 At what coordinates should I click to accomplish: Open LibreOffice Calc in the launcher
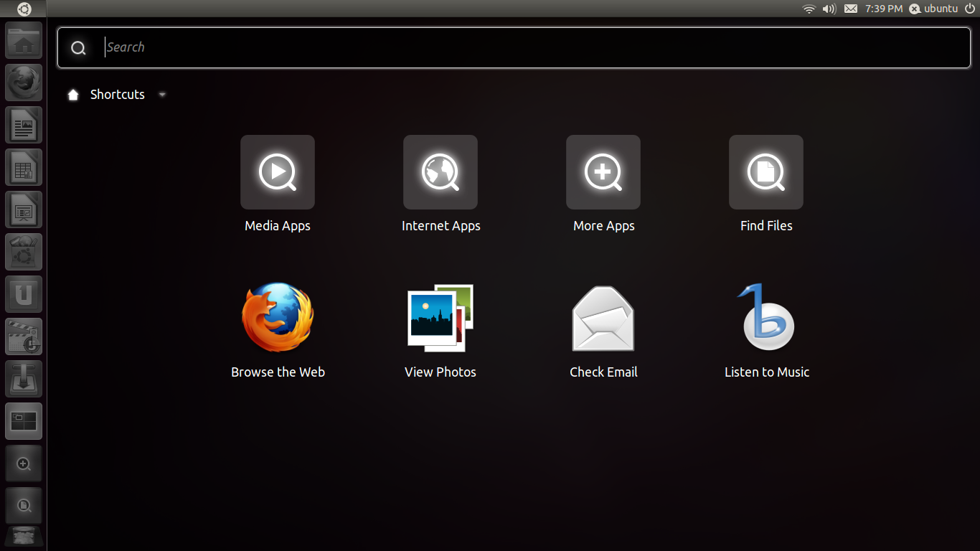coord(24,167)
